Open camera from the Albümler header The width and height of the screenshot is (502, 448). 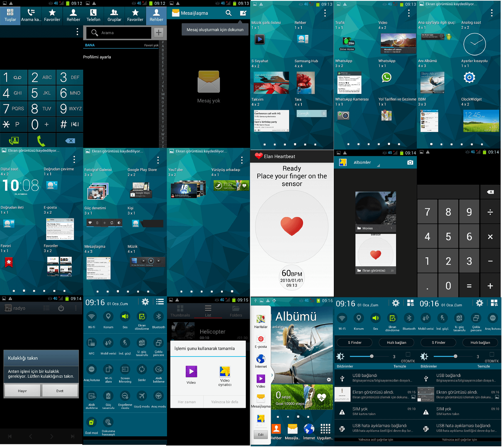(410, 162)
